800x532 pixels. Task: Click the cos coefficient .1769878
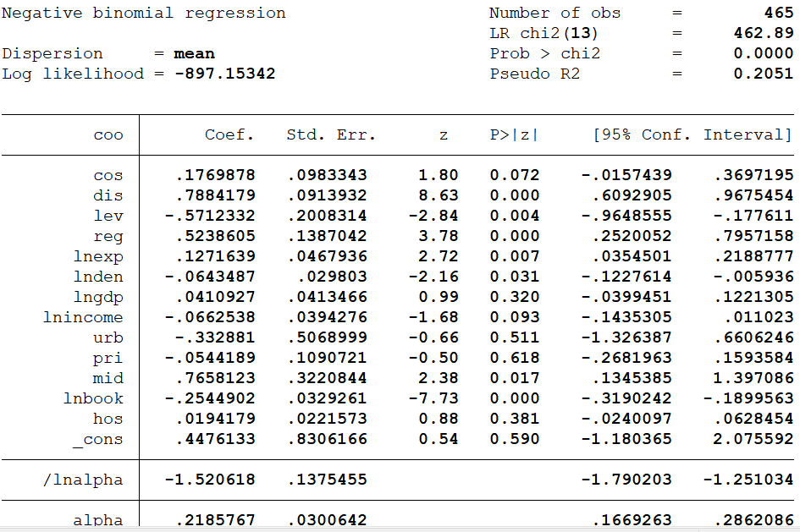[x=215, y=175]
